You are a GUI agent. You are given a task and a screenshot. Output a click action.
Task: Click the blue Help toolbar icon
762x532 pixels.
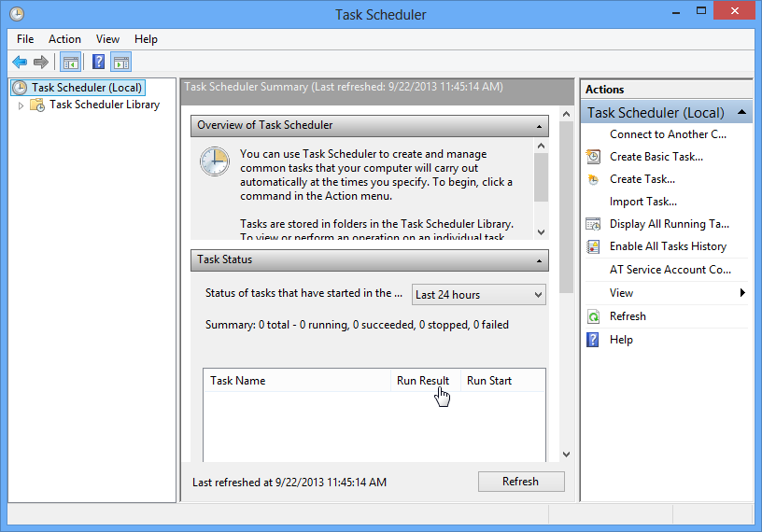pos(98,63)
